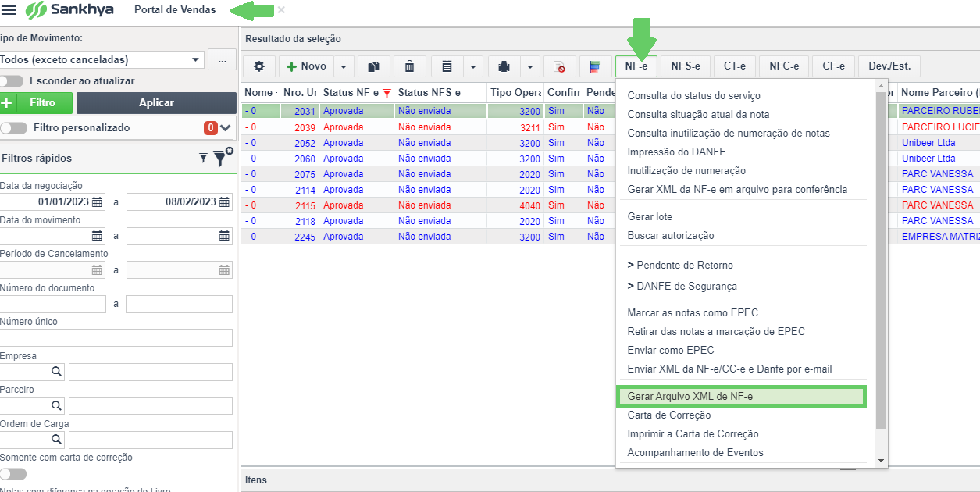The height and width of the screenshot is (492, 980).
Task: Expand DANFE de Segurança submenu
Action: 682,286
